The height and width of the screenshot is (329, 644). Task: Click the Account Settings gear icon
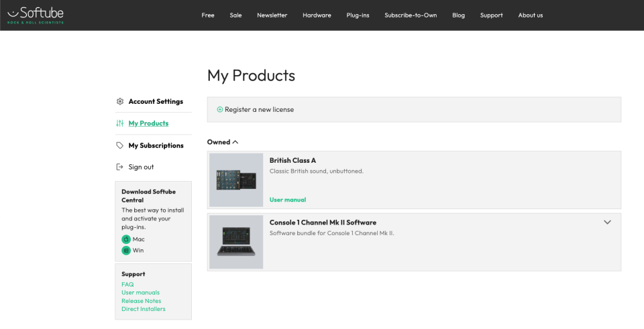pyautogui.click(x=120, y=102)
